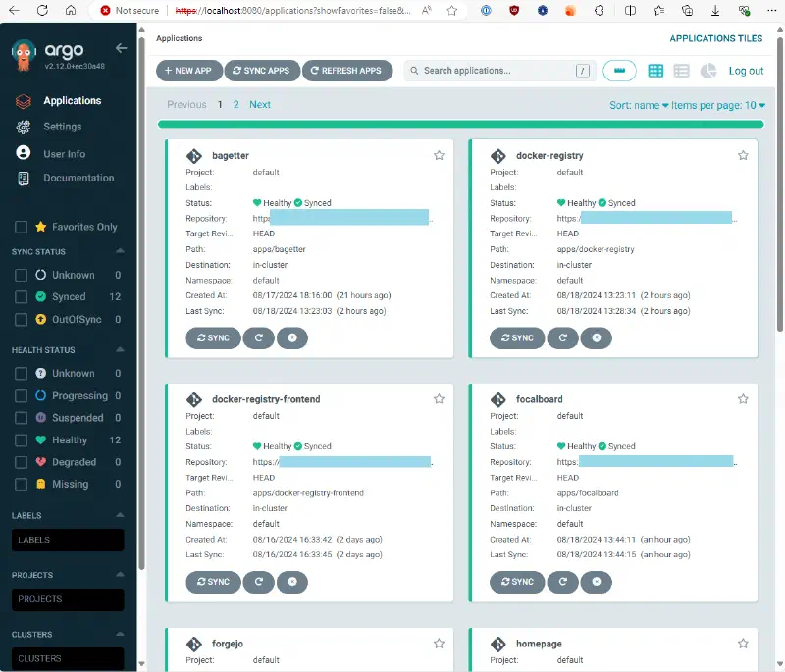Viewport: 785px width, 672px height.
Task: Click the health status bar toggle button
Action: [x=619, y=71]
